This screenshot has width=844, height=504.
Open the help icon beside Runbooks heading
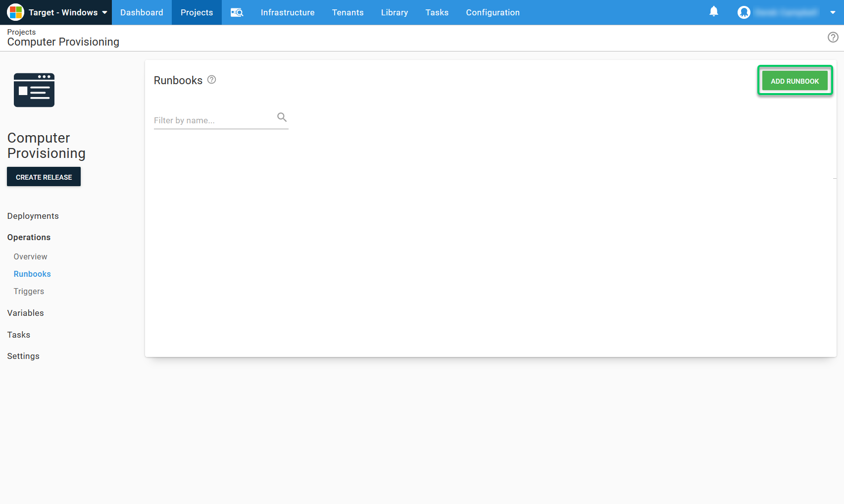(211, 79)
